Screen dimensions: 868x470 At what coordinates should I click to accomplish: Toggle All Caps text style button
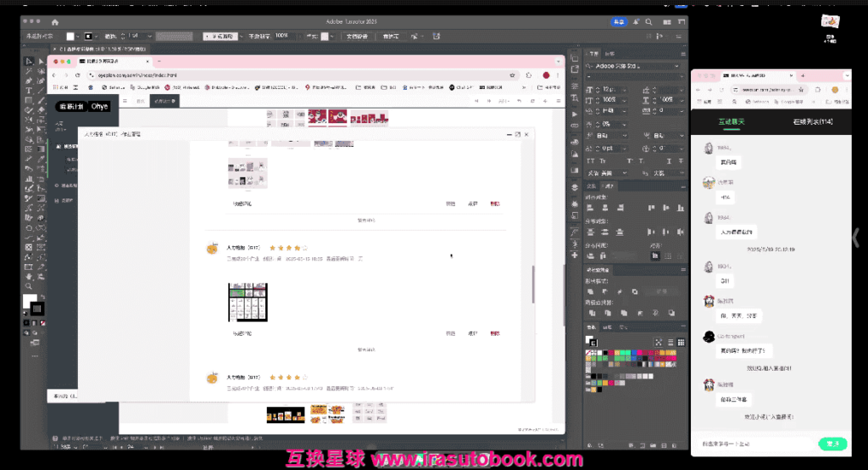coord(591,161)
